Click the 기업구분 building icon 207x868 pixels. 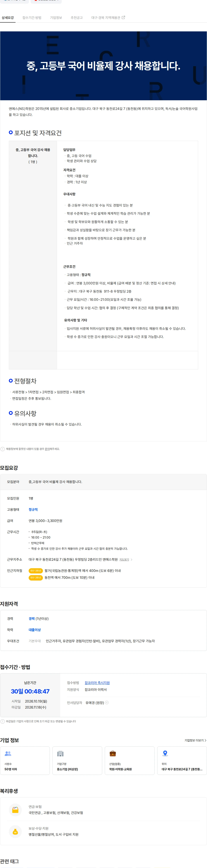[x=60, y=754]
